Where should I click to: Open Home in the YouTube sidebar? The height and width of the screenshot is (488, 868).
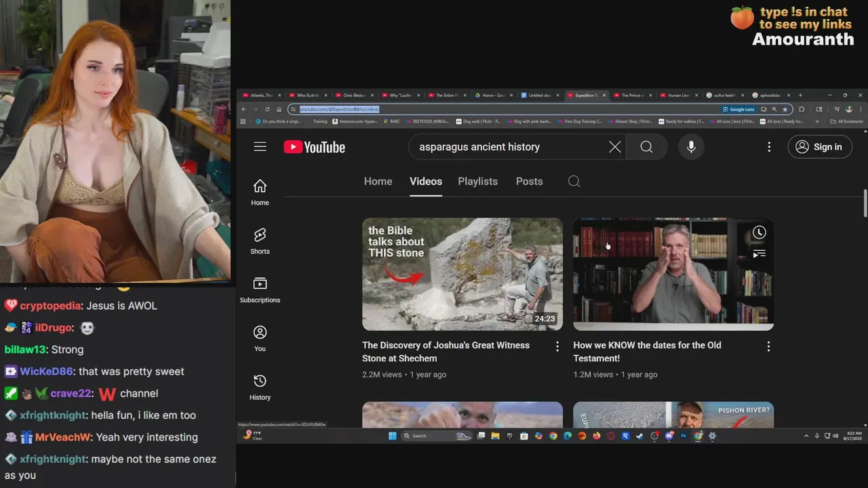(260, 192)
